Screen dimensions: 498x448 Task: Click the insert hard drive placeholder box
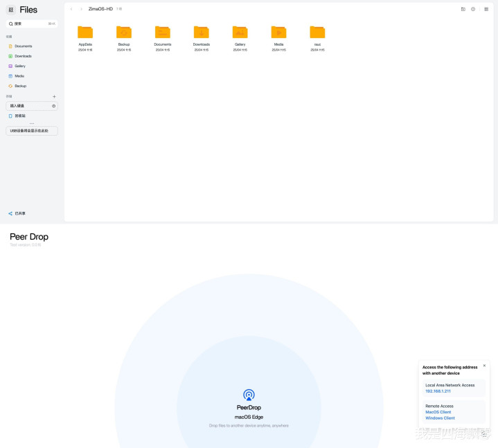(x=32, y=106)
